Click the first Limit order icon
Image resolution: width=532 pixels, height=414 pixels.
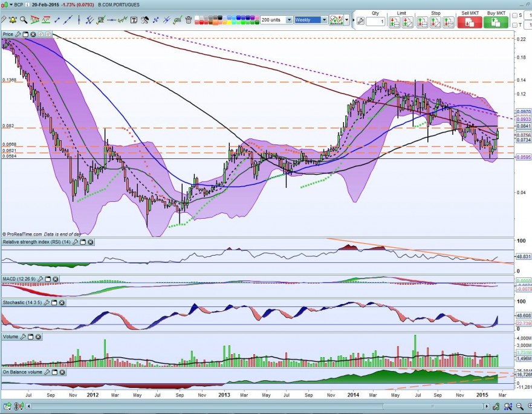(x=395, y=22)
